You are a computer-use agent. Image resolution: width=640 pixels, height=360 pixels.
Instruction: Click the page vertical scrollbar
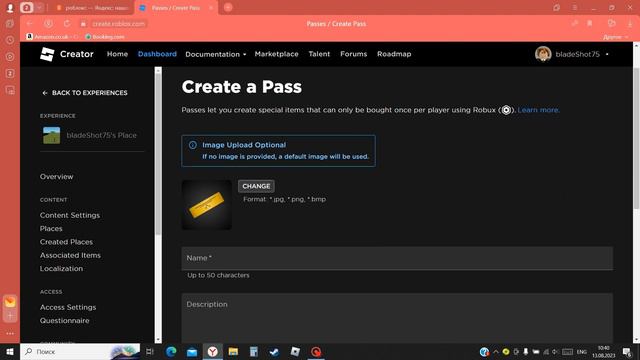point(636,139)
